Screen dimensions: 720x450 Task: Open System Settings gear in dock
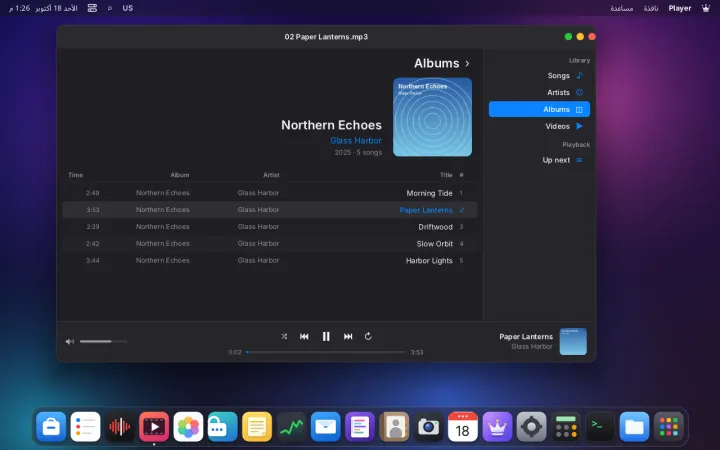[x=531, y=427]
